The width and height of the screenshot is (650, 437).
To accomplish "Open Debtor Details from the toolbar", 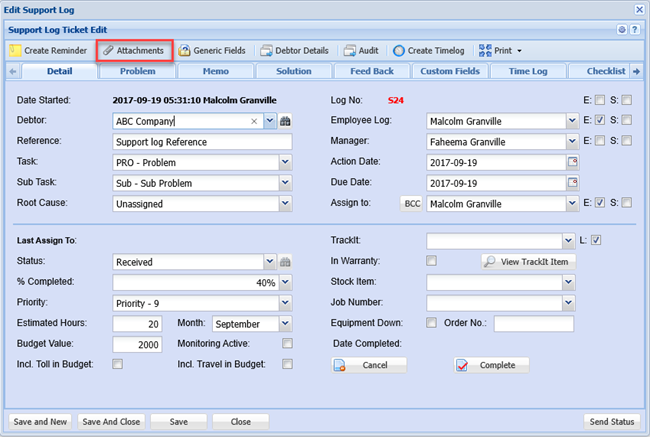I will click(x=266, y=50).
